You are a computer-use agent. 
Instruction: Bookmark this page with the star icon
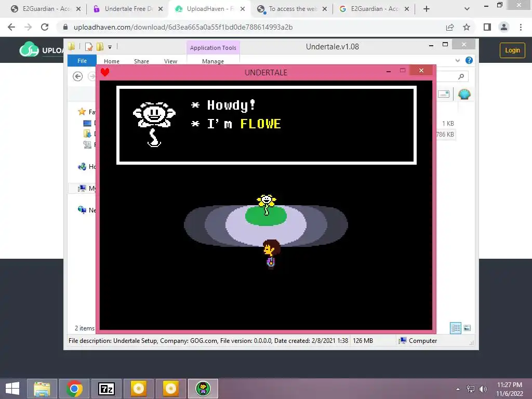tap(467, 27)
